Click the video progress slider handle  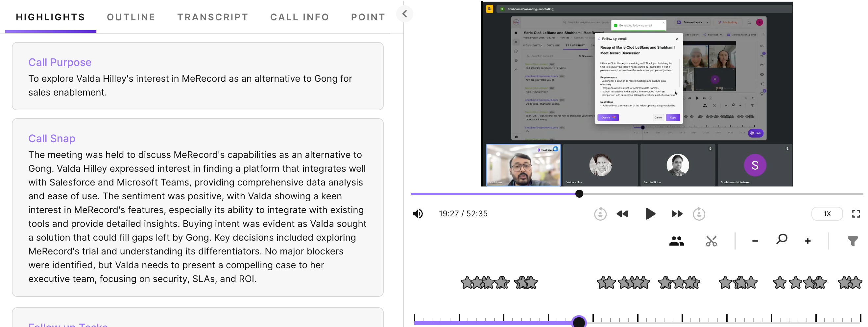(579, 194)
